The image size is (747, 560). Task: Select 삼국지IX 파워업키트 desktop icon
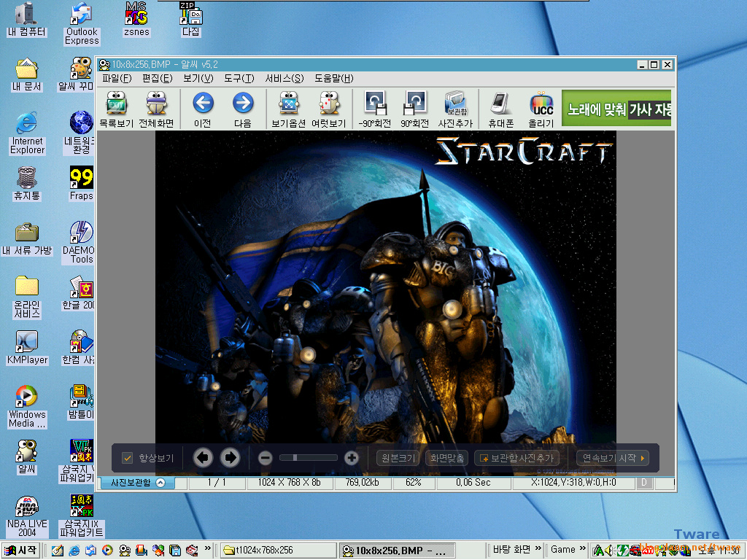click(x=82, y=517)
